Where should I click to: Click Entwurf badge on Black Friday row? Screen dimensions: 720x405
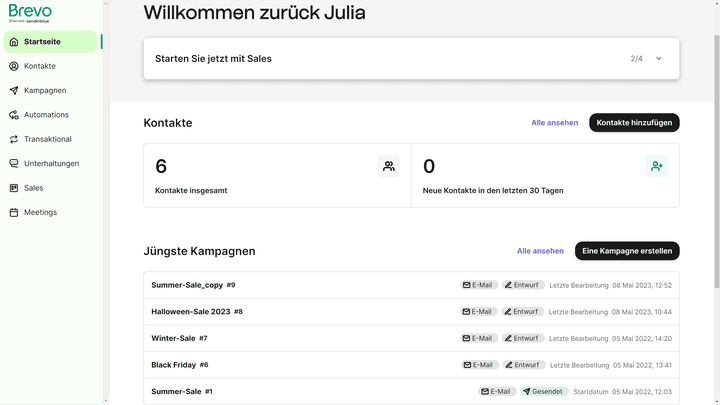523,365
